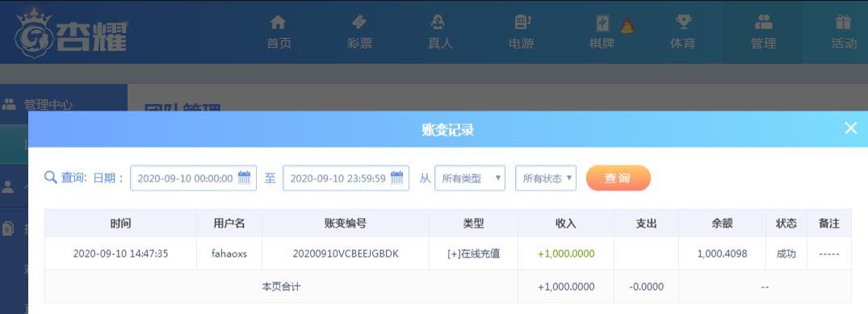Open the 彩票 lottery ticket icon
Image resolution: width=868 pixels, height=314 pixels.
[x=359, y=22]
